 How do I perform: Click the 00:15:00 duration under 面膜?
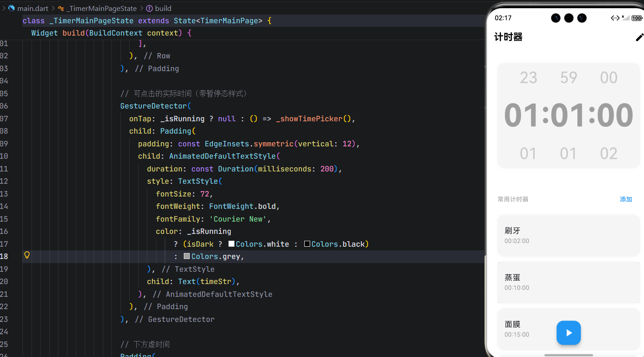[x=517, y=335]
